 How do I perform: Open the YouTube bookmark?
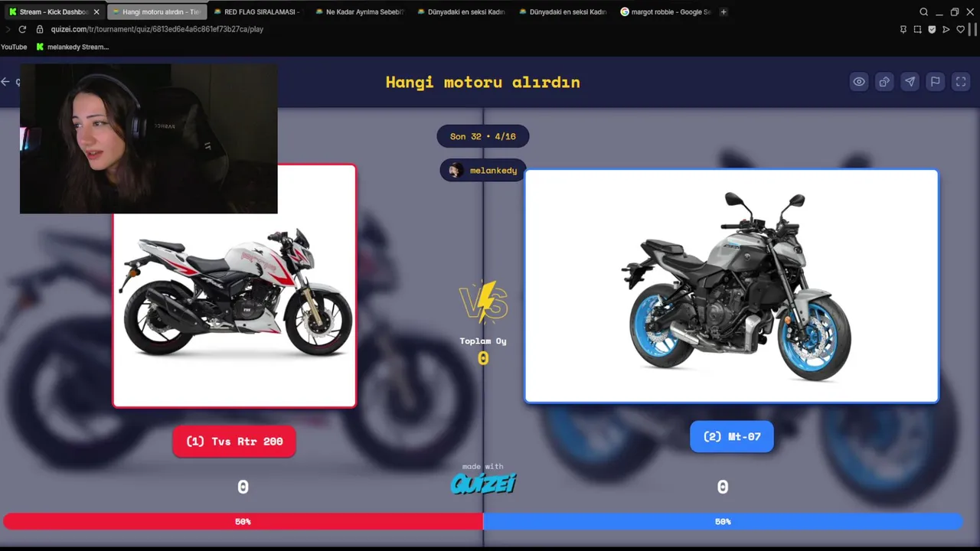(14, 47)
